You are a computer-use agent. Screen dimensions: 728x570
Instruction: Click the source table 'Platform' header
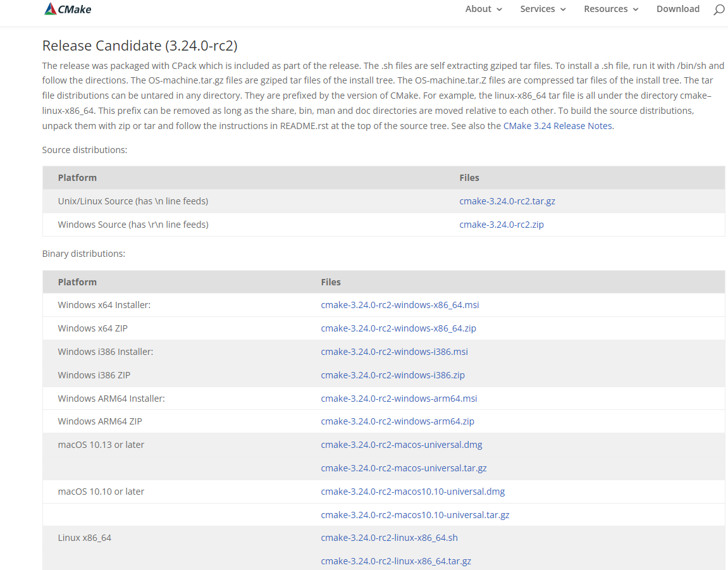(77, 178)
